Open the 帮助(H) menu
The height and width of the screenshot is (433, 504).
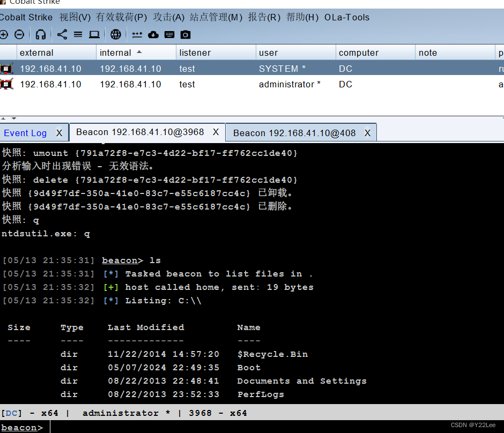(x=302, y=17)
